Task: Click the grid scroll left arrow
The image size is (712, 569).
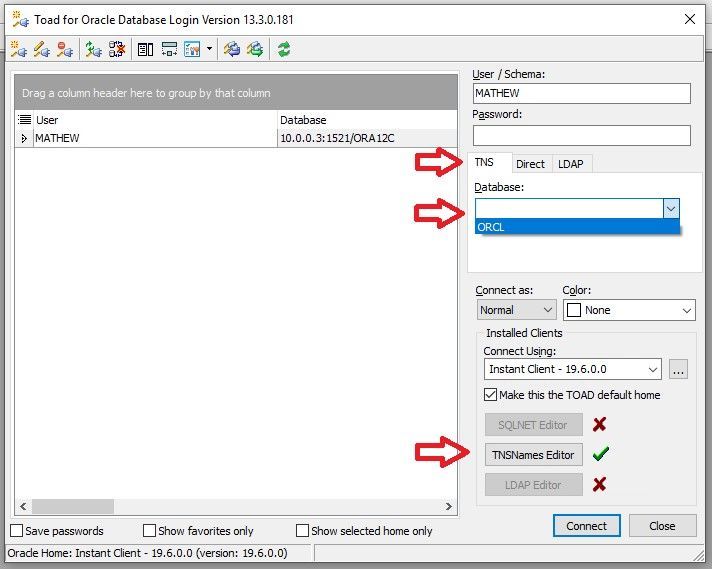Action: pyautogui.click(x=23, y=506)
